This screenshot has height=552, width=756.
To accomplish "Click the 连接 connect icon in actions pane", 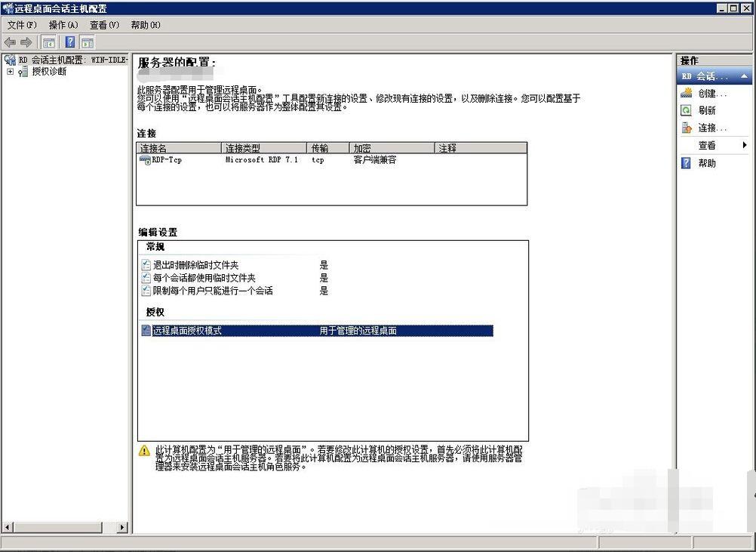I will pyautogui.click(x=687, y=128).
